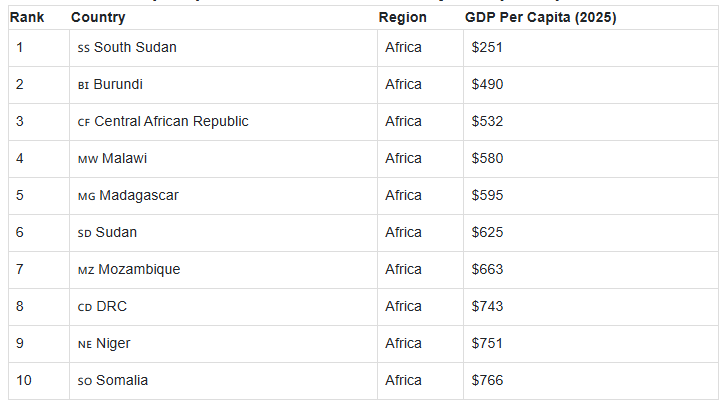Select rank number 10 cell
Viewport: 728px width, 406px height.
(x=39, y=381)
